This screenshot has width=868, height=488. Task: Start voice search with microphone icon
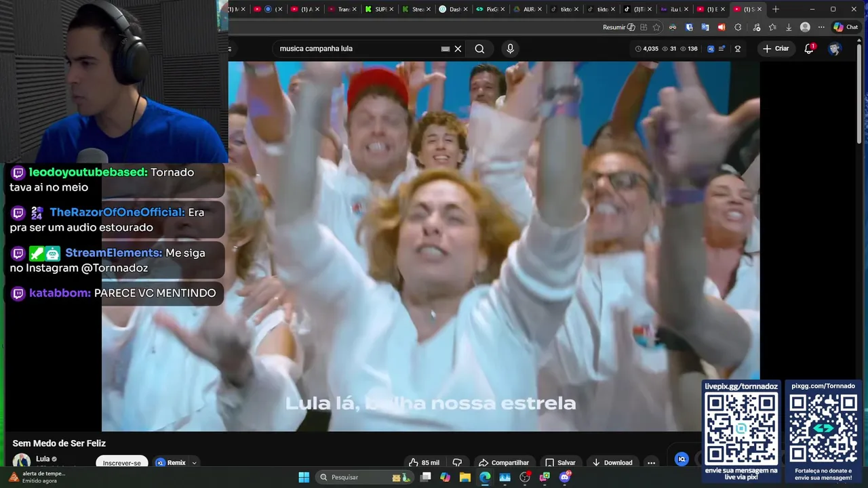point(510,49)
